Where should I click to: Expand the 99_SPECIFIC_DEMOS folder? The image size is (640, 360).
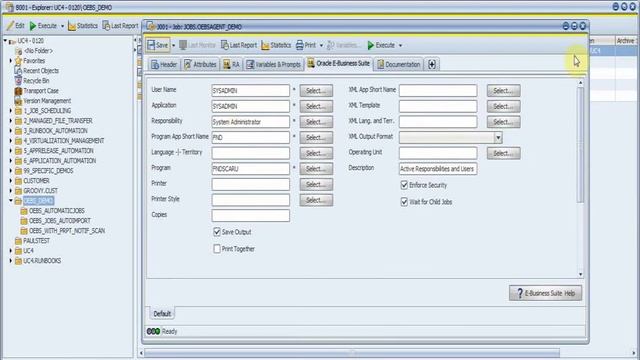pos(11,171)
